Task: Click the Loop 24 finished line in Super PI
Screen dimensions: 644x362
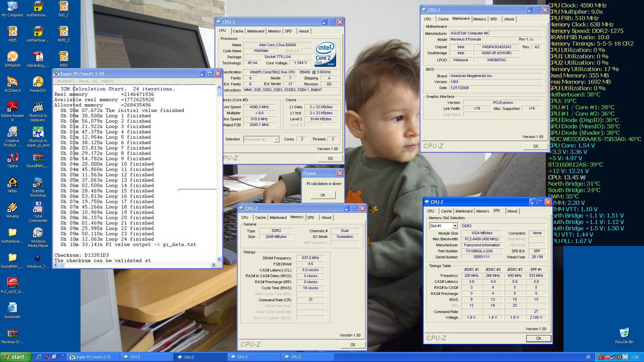Action: (x=107, y=239)
